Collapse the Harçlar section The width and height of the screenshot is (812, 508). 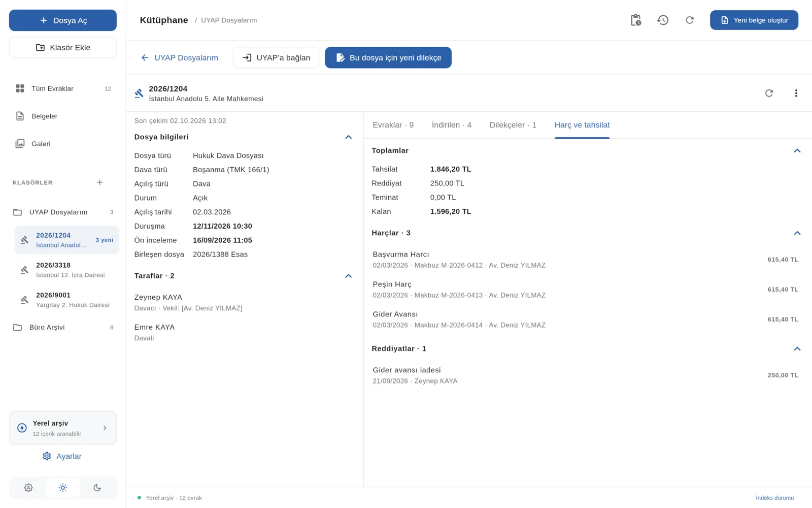[x=797, y=233]
